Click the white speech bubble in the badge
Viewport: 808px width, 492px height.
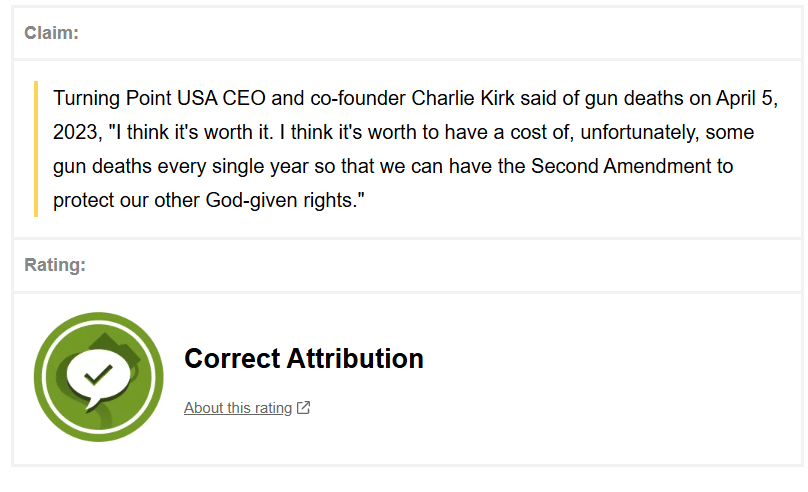(x=98, y=379)
